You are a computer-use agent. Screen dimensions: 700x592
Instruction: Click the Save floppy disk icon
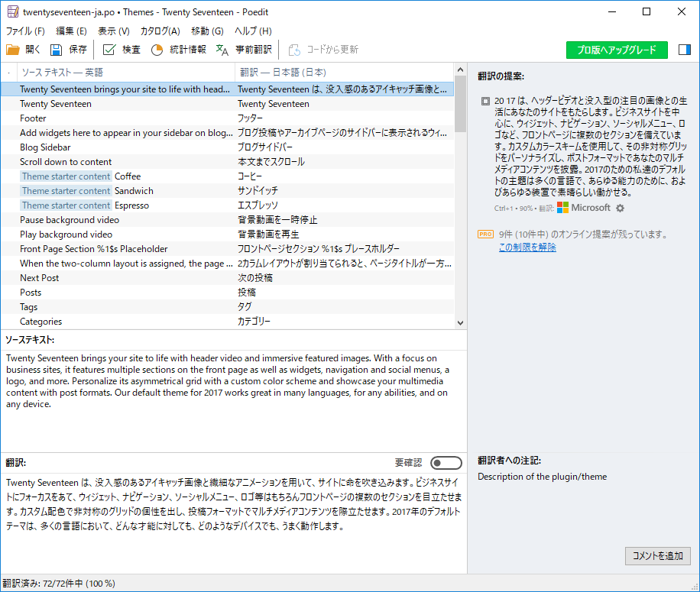57,50
